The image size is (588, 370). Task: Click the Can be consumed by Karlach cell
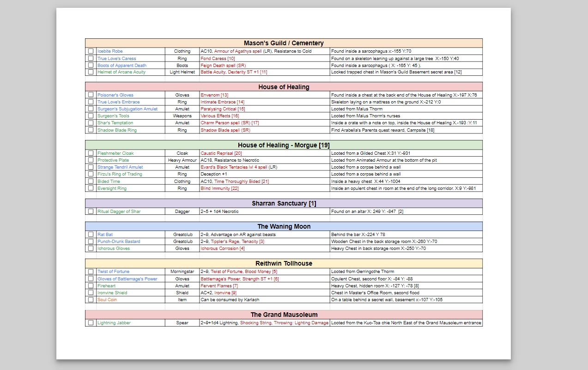click(x=265, y=300)
